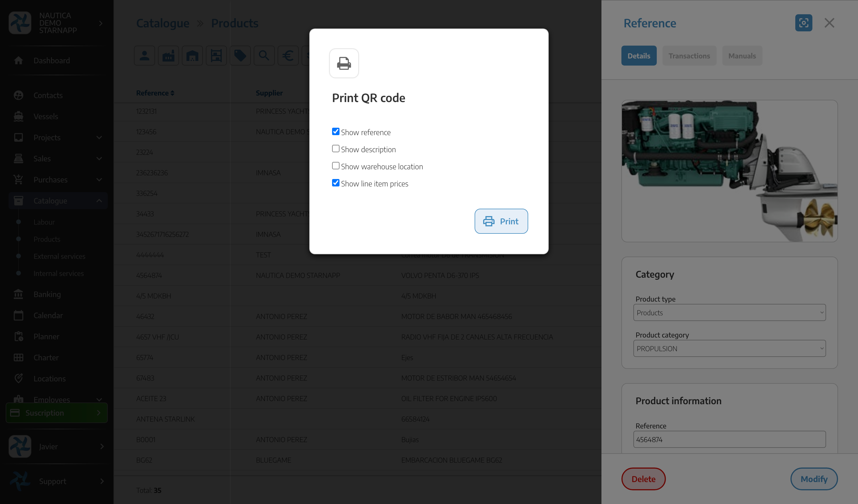Click the Nautica Demo Starnapp logo
This screenshot has height=504, width=858.
20,23
